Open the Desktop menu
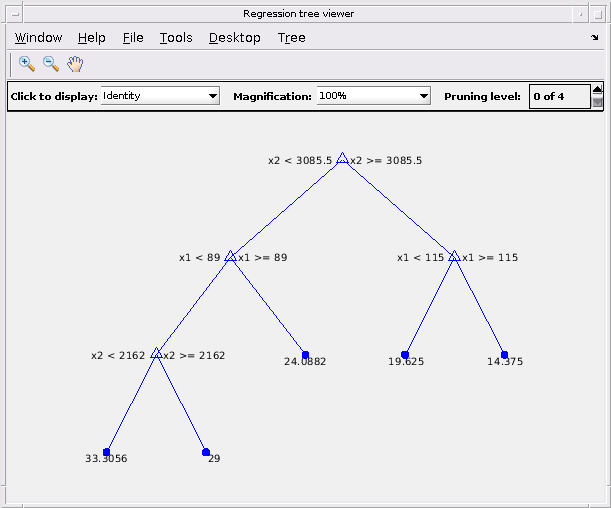 [x=235, y=38]
